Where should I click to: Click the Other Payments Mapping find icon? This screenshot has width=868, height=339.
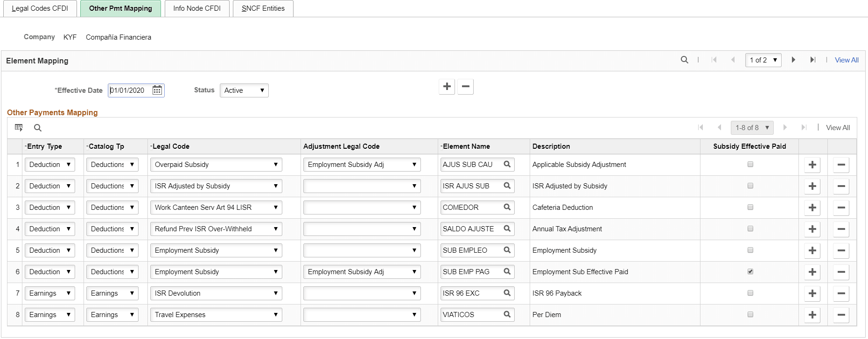point(38,128)
